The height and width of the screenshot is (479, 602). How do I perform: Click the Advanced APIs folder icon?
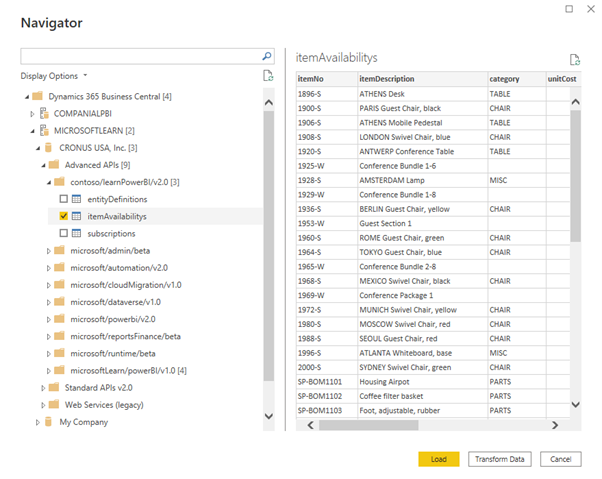click(54, 165)
